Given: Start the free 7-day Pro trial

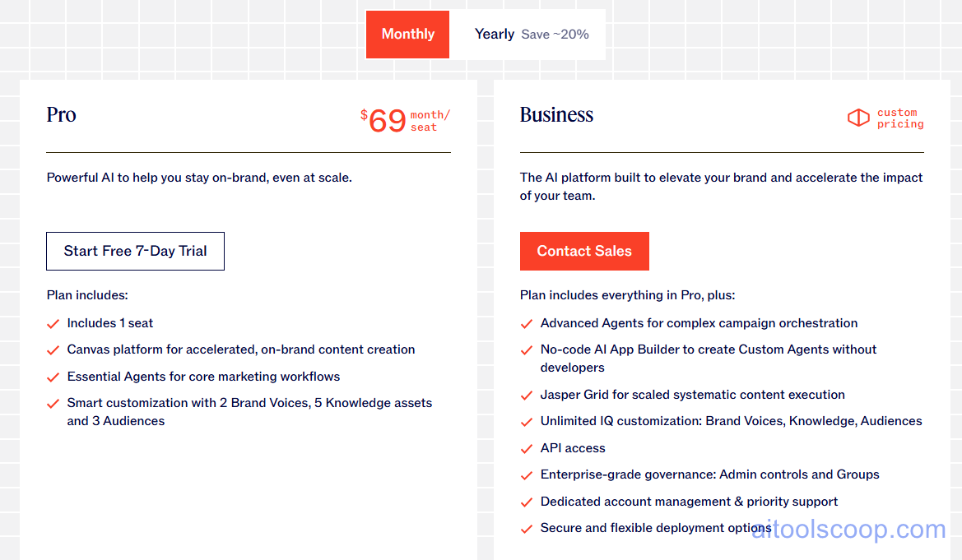Looking at the screenshot, I should pyautogui.click(x=135, y=251).
